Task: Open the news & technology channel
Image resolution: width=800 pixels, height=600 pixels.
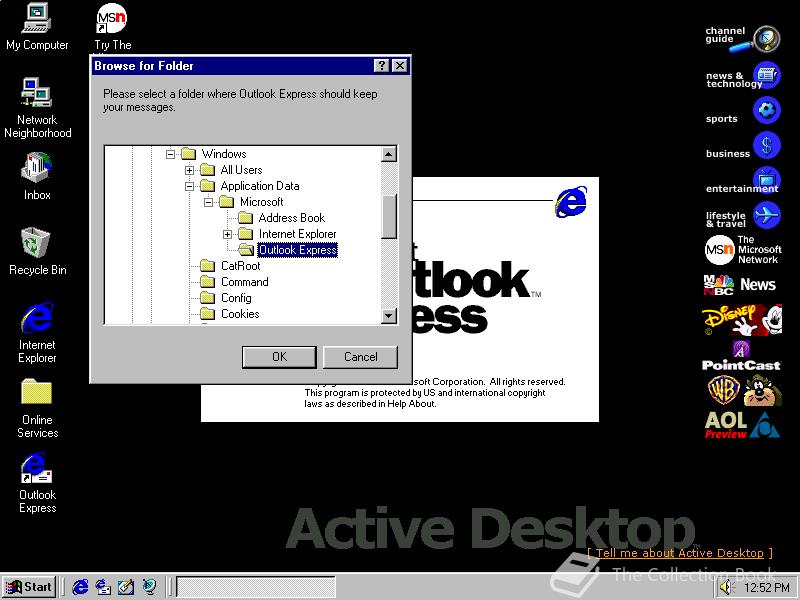Action: (x=742, y=77)
